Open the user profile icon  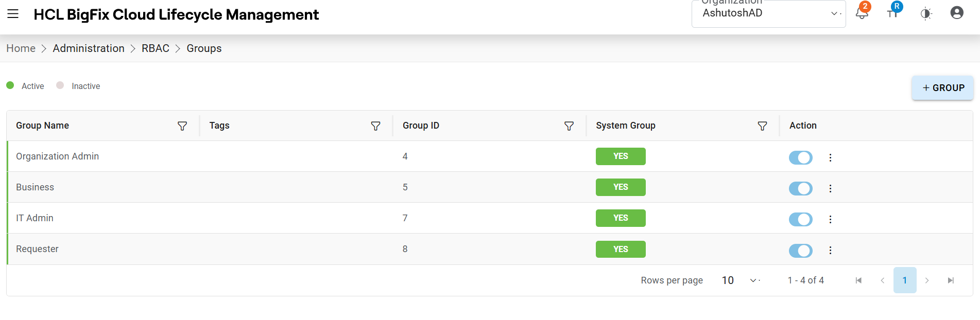pyautogui.click(x=957, y=13)
